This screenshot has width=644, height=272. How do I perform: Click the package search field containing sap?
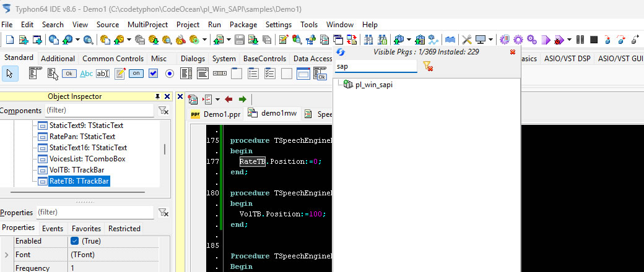tap(375, 66)
